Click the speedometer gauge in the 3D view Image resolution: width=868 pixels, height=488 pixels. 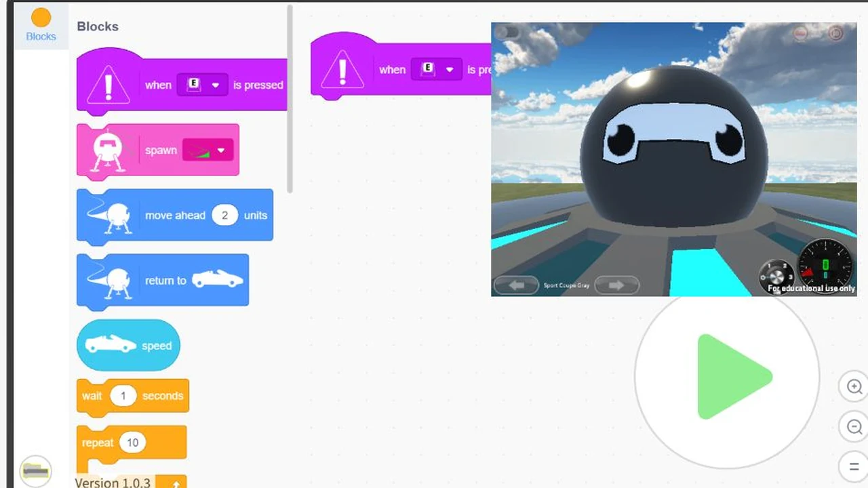click(825, 265)
